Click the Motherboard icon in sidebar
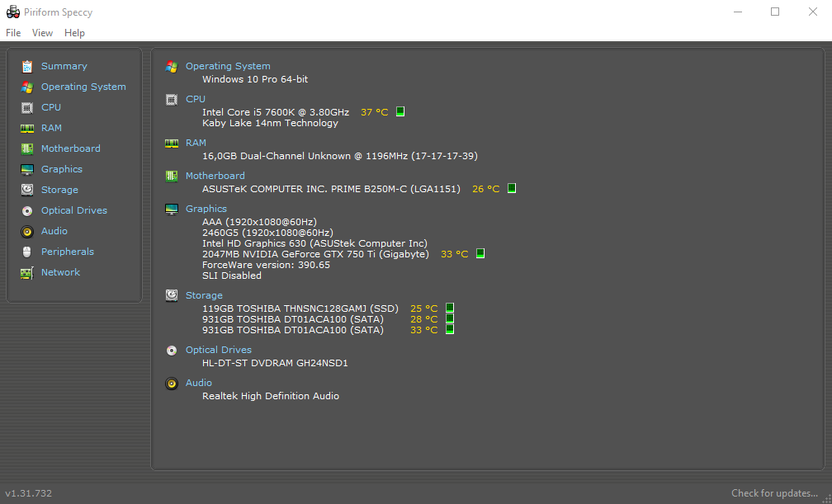 click(27, 149)
